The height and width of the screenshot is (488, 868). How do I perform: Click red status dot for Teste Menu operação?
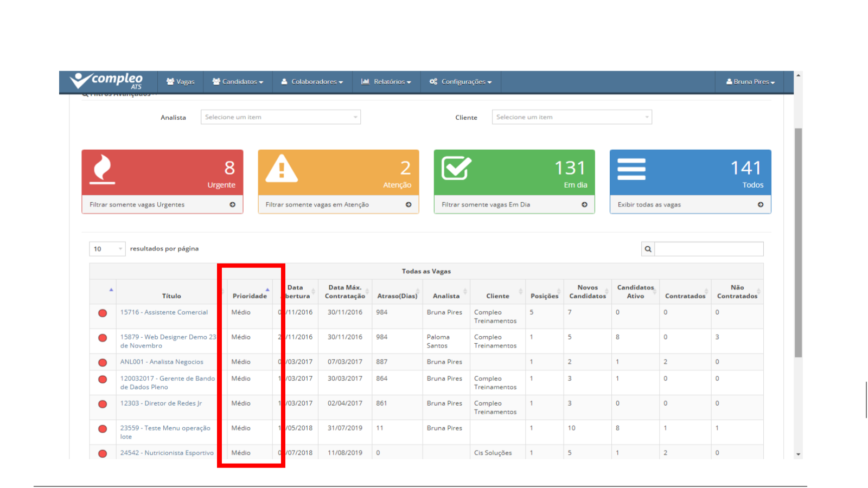[103, 429]
